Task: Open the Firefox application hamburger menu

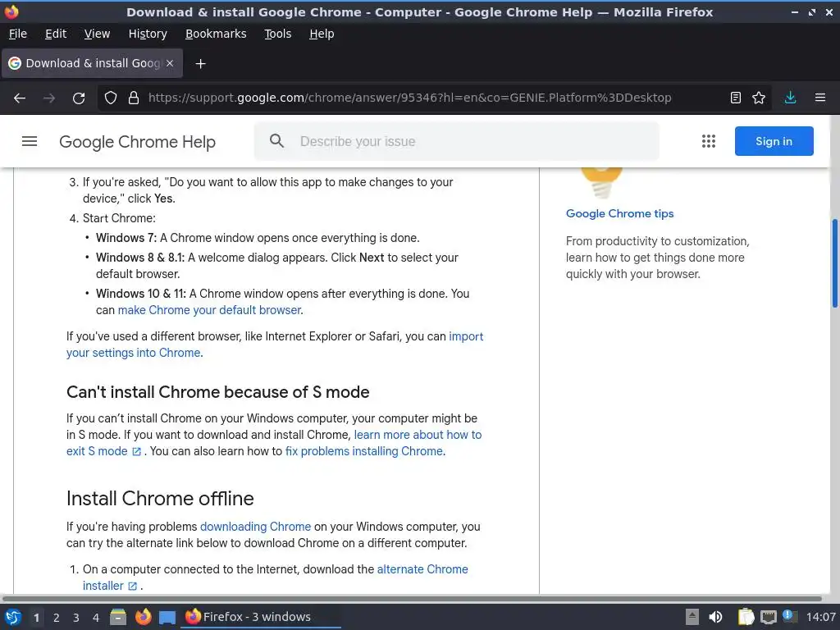Action: 820,98
